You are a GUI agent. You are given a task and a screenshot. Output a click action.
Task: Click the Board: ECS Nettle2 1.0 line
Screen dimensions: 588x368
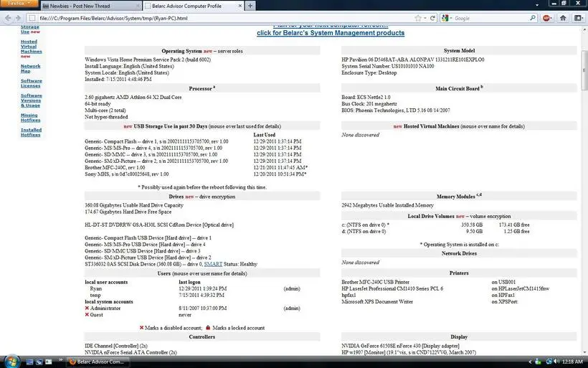pyautogui.click(x=366, y=97)
